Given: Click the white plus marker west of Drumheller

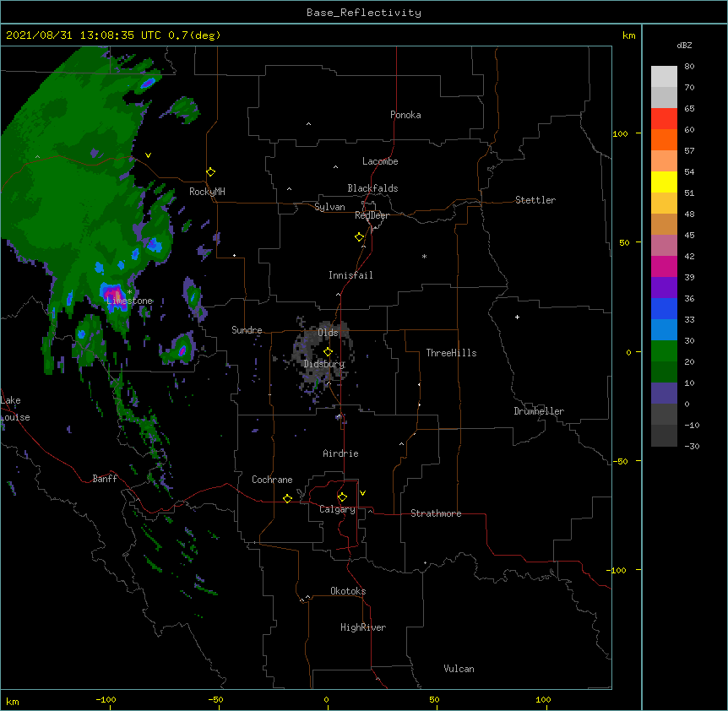Looking at the screenshot, I should point(517,317).
